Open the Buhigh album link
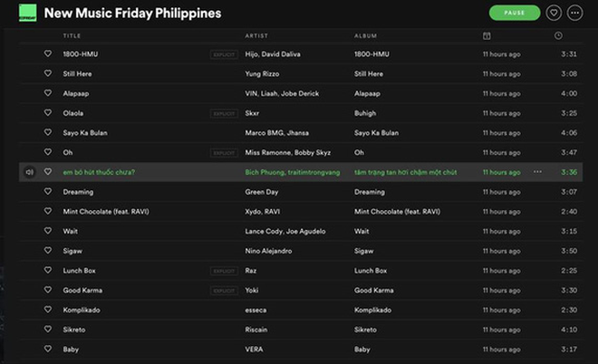598x364 pixels. click(365, 113)
